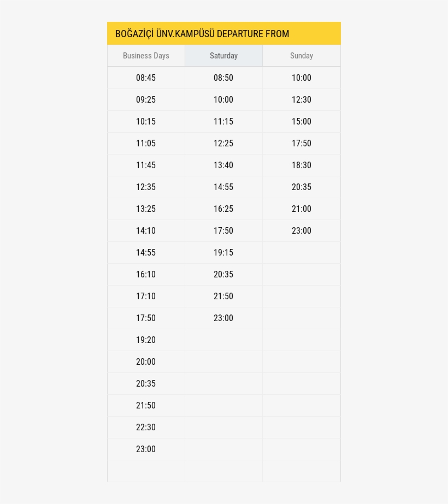
Task: Select the 08:45 Business Days departure
Action: pos(146,78)
